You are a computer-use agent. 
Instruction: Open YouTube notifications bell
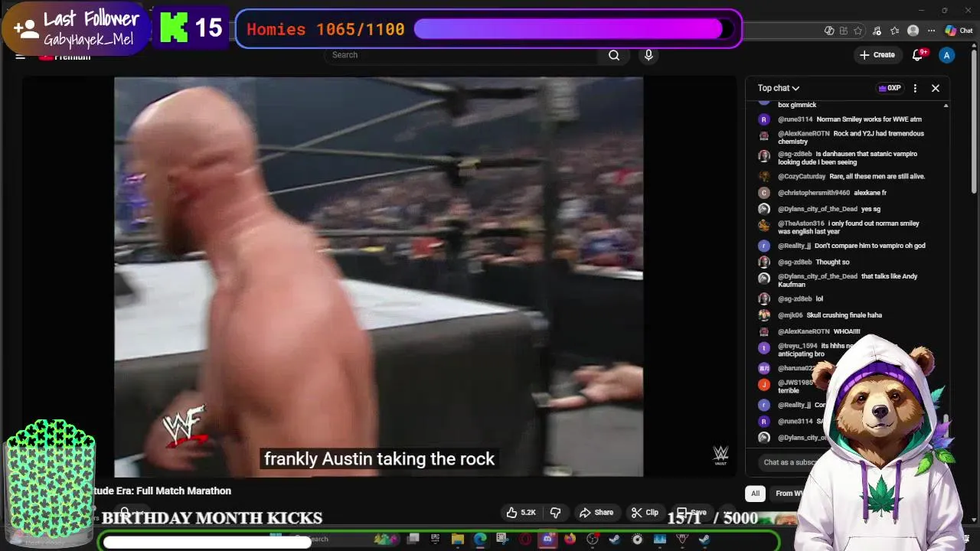[919, 55]
